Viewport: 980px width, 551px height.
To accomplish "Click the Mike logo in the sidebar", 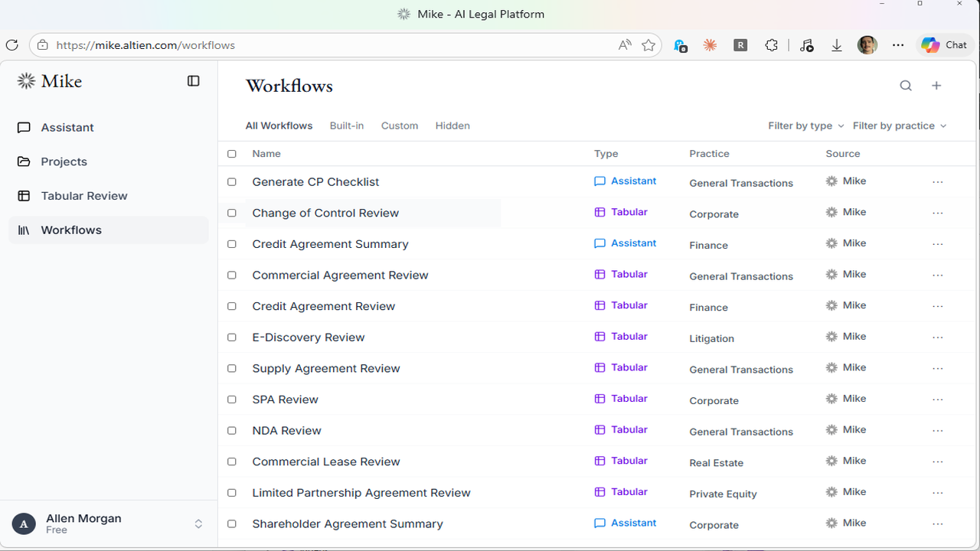I will point(50,81).
